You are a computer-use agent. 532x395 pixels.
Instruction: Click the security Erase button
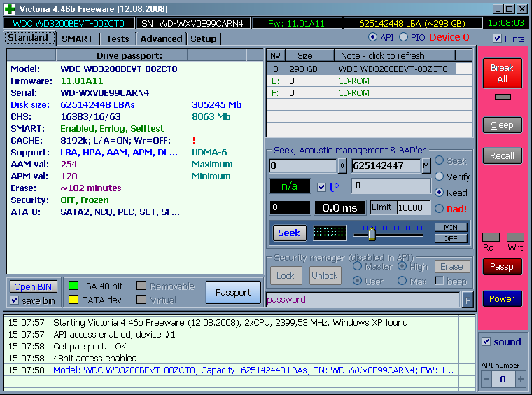pos(452,267)
